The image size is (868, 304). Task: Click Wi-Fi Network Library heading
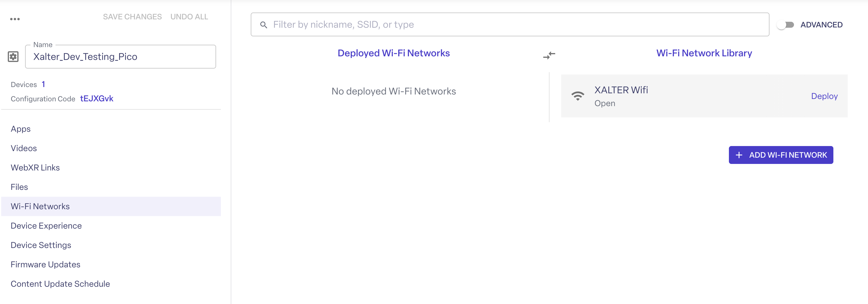tap(704, 53)
